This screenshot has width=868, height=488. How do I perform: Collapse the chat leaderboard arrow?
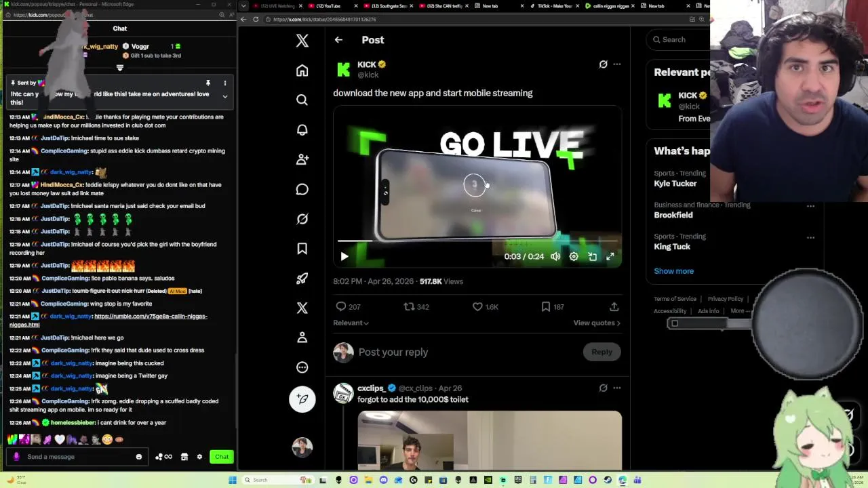tap(120, 68)
